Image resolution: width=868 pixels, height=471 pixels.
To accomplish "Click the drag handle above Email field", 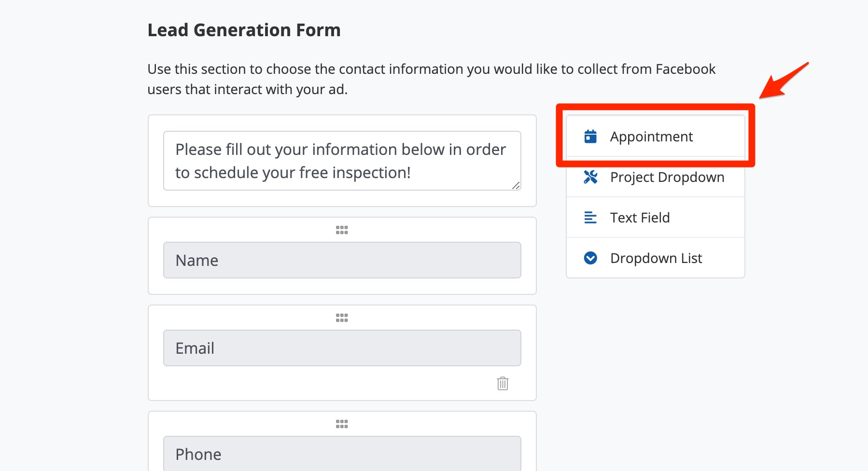I will click(x=342, y=318).
